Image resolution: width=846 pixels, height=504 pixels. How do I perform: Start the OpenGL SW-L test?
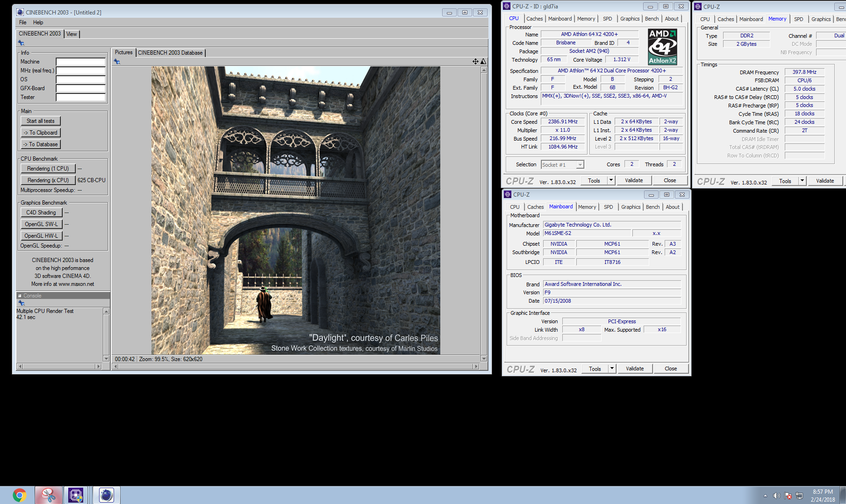(42, 224)
